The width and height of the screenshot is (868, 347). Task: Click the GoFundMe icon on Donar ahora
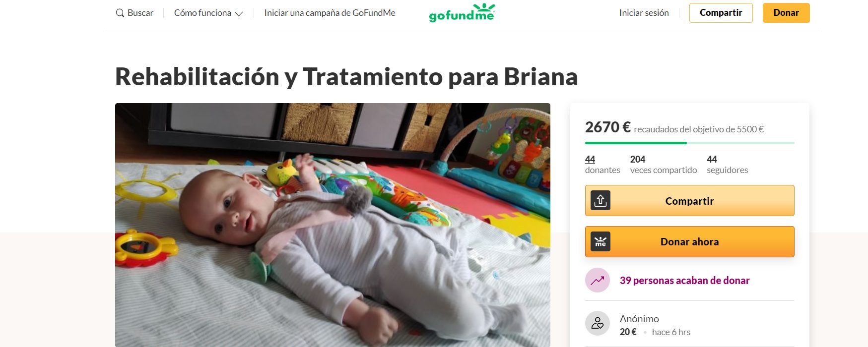coord(601,241)
